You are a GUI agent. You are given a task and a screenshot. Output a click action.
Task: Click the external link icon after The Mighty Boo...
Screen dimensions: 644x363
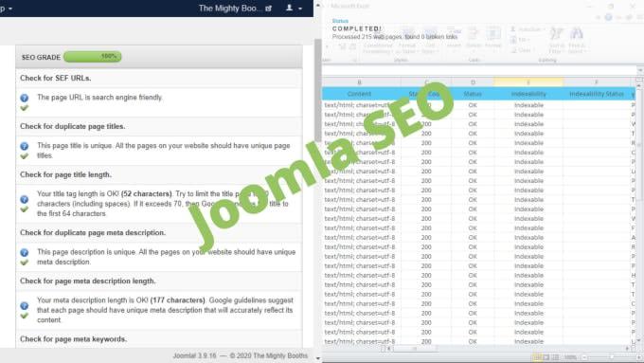(x=268, y=9)
